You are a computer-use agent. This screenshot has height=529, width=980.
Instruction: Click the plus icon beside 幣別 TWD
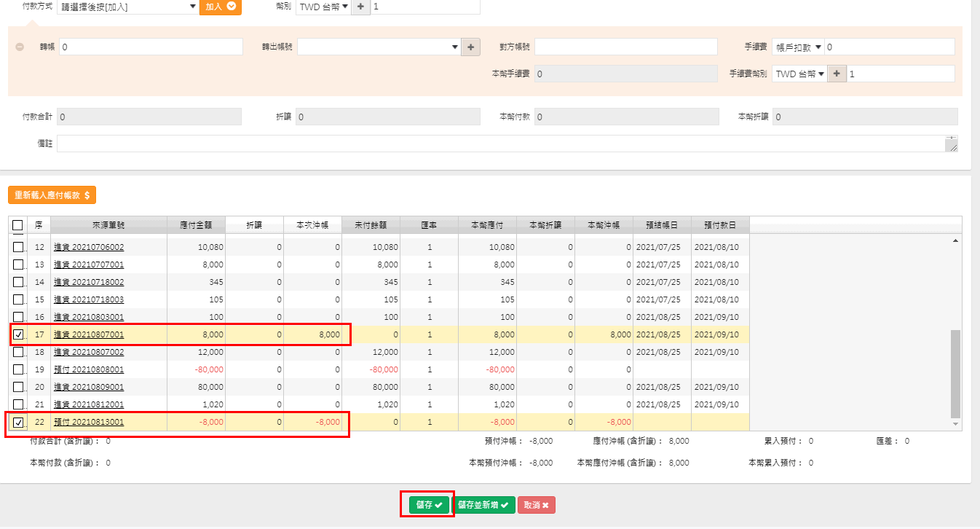click(361, 7)
